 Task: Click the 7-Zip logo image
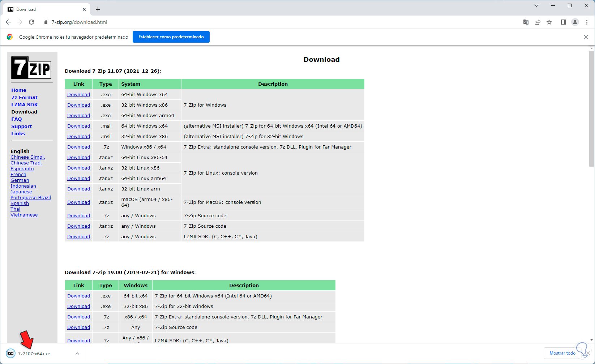point(31,68)
